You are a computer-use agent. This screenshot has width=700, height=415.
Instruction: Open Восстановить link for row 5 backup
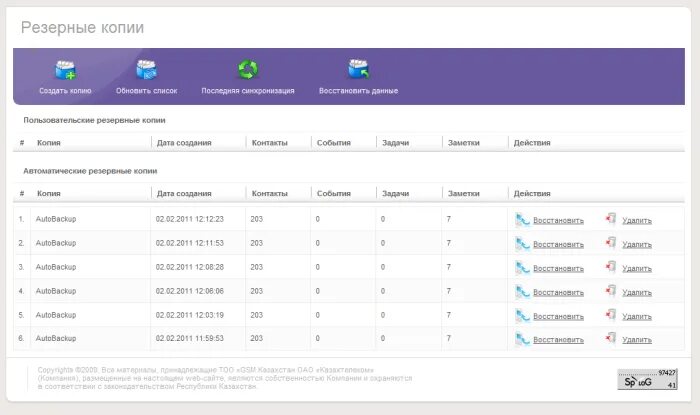(558, 316)
